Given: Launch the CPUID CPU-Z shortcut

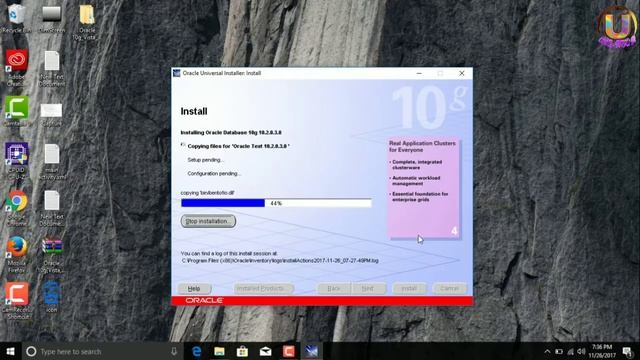Looking at the screenshot, I should 16,161.
